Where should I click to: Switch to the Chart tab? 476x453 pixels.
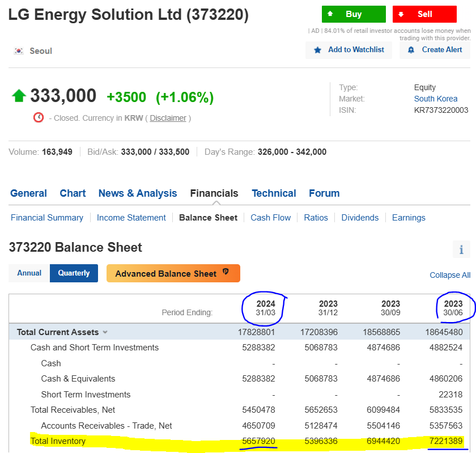point(73,193)
